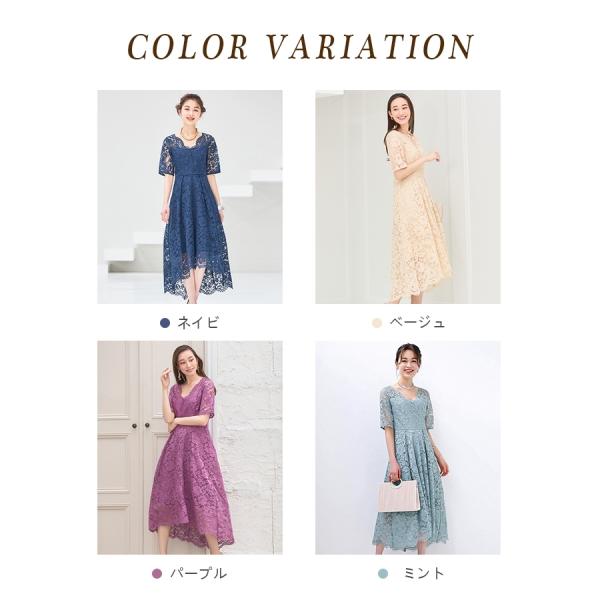The height and width of the screenshot is (600, 600).
Task: Open the mint lace dress photo
Action: (408, 448)
